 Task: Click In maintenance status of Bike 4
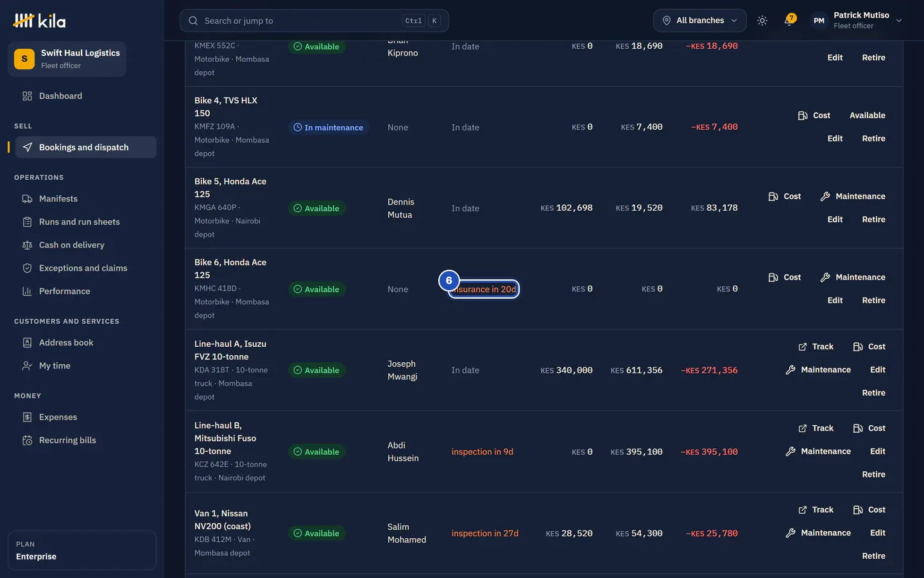pos(329,128)
